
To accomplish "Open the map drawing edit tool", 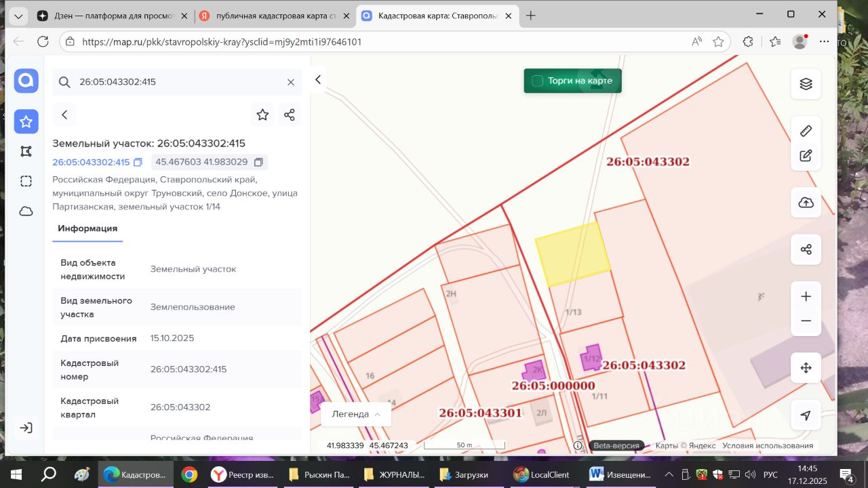I will [x=806, y=155].
